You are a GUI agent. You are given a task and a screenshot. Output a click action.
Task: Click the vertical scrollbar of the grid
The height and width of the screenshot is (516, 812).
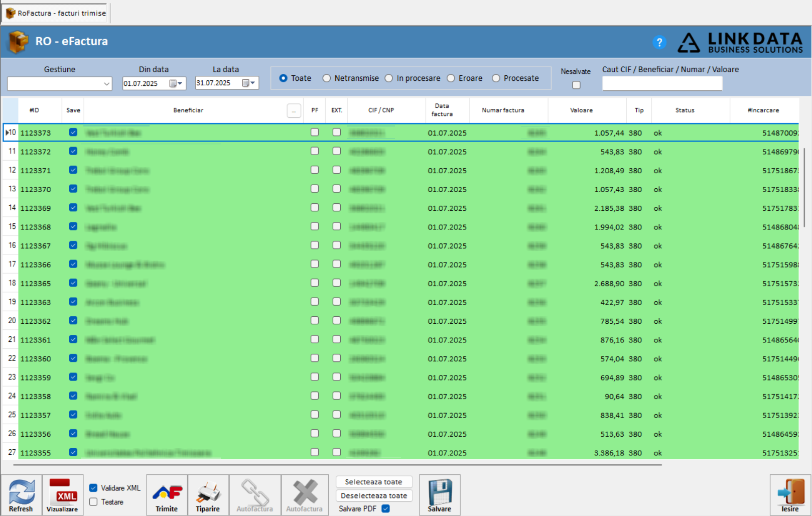pyautogui.click(x=804, y=187)
